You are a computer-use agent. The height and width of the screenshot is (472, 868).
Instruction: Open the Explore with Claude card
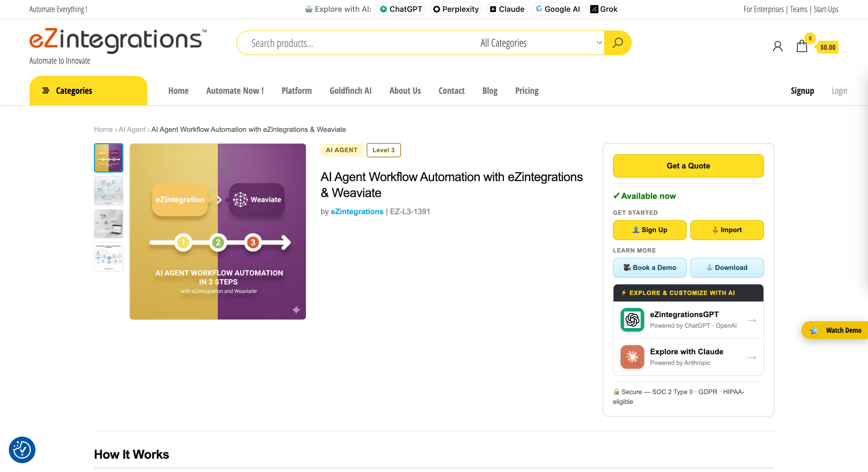coord(688,357)
